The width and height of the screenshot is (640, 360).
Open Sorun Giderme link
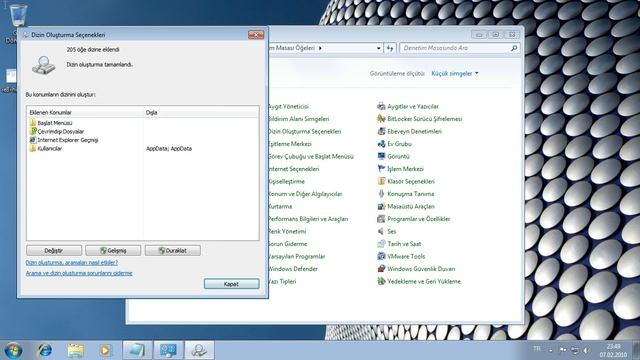pos(288,244)
